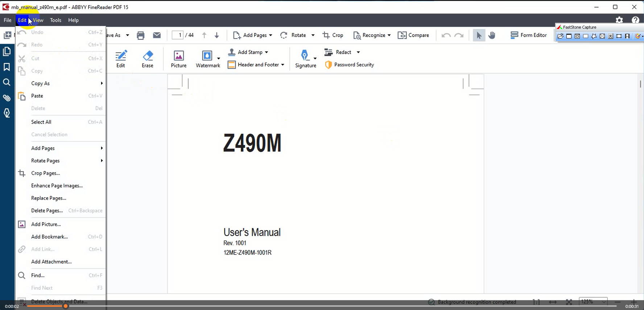The width and height of the screenshot is (644, 310).
Task: Click the Email envelope icon
Action: coord(157,35)
